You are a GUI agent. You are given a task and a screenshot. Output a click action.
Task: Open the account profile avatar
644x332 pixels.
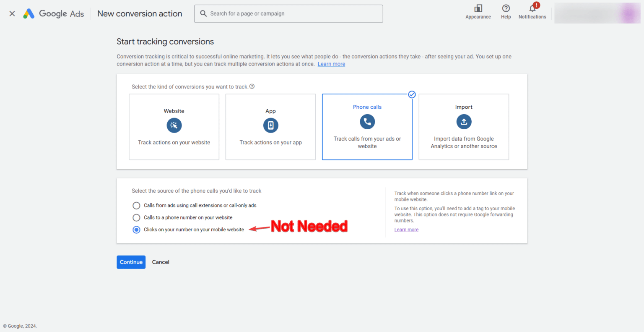(628, 13)
